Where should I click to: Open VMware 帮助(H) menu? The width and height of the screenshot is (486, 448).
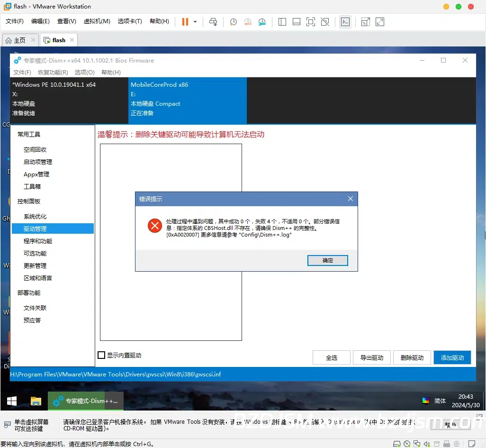point(159,21)
